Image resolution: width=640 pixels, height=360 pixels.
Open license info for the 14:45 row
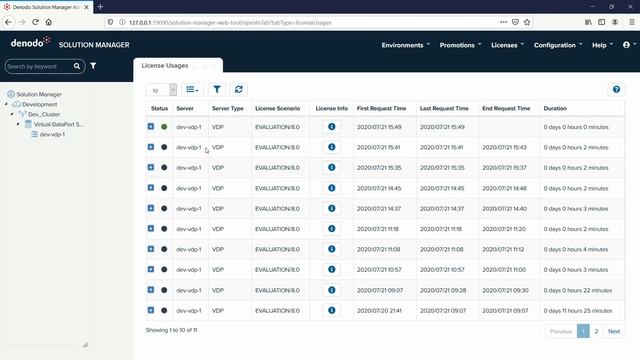(331, 188)
